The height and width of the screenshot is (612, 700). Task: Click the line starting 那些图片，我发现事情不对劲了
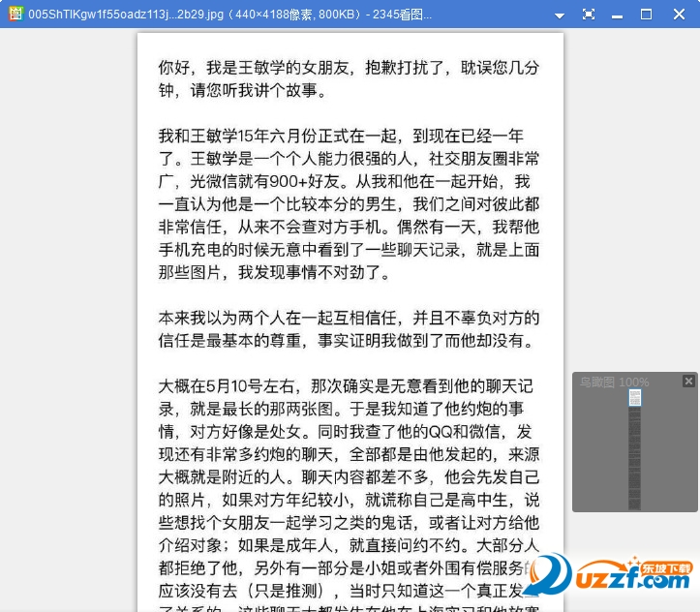(x=275, y=272)
